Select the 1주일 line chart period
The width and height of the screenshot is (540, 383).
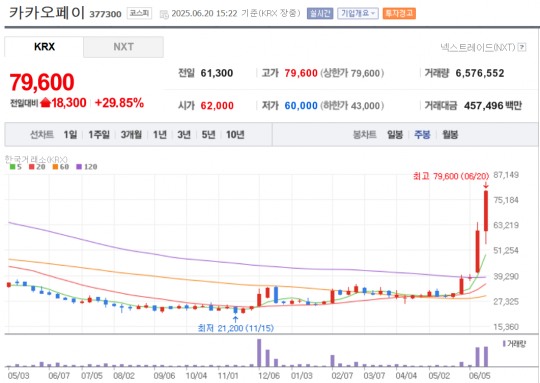(x=99, y=134)
